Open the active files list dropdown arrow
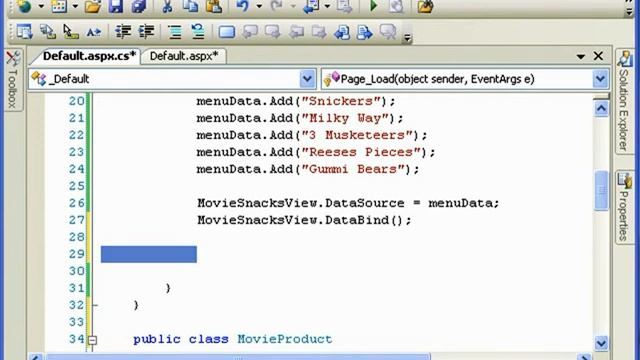 click(580, 56)
